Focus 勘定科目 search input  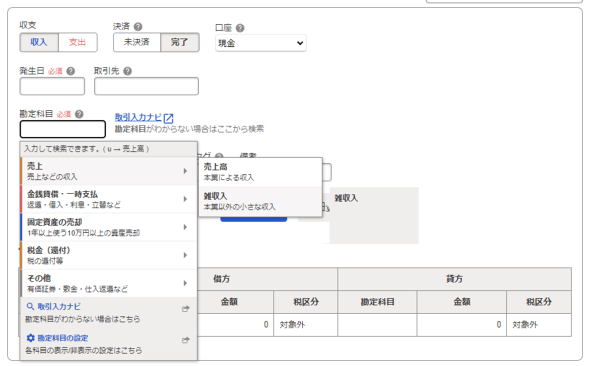click(63, 129)
